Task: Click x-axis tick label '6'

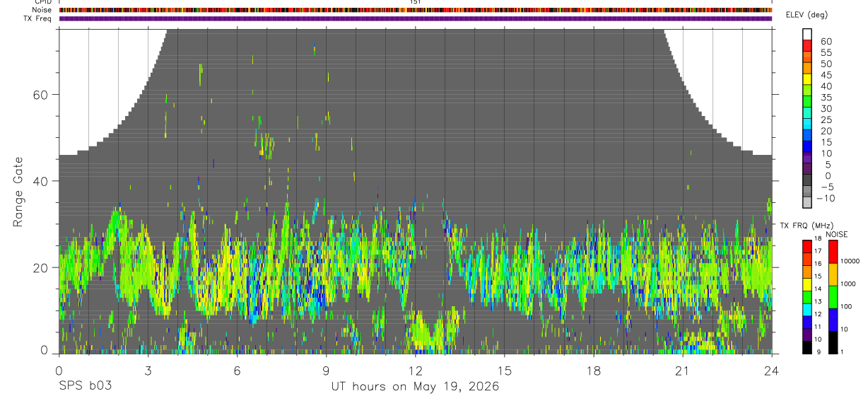Action: [237, 371]
